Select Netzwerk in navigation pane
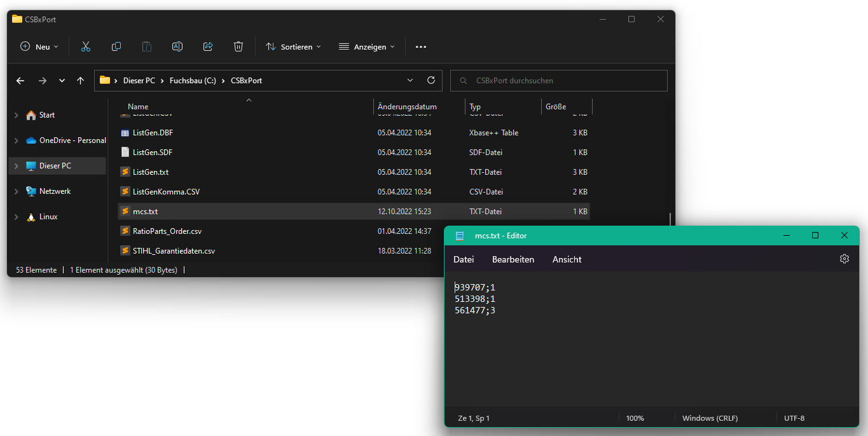This screenshot has width=868, height=436. pos(55,191)
